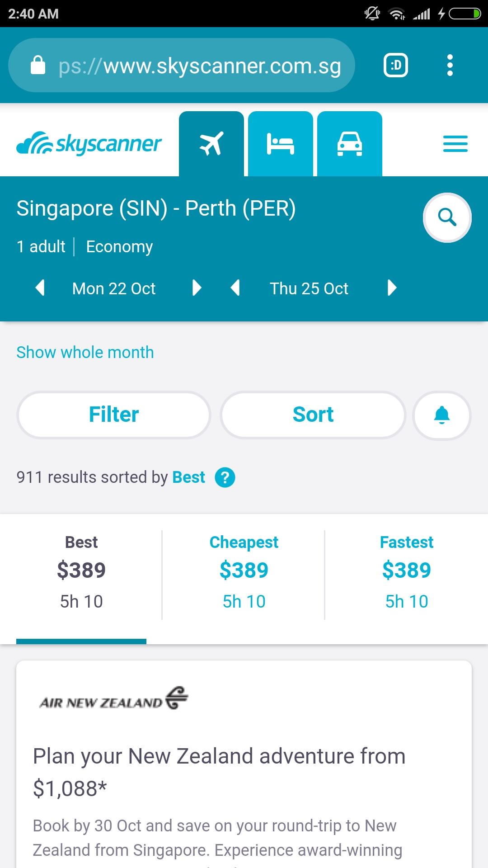The image size is (488, 868).
Task: Go to next departure date
Action: pyautogui.click(x=197, y=288)
